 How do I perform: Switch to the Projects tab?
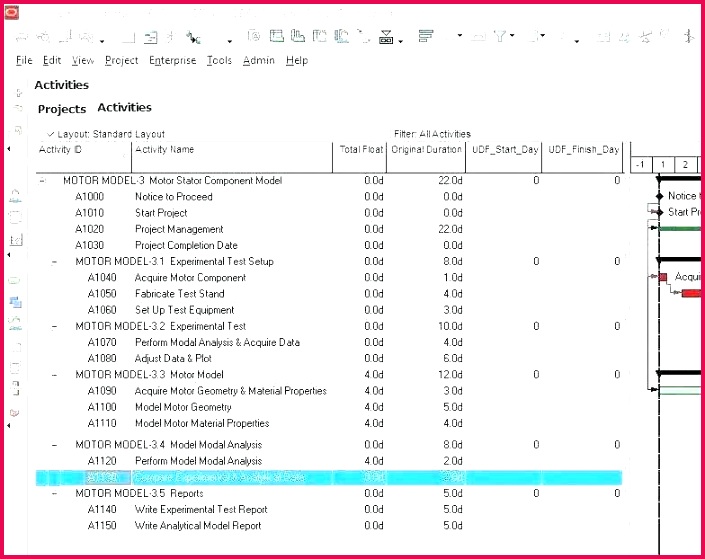pos(62,109)
